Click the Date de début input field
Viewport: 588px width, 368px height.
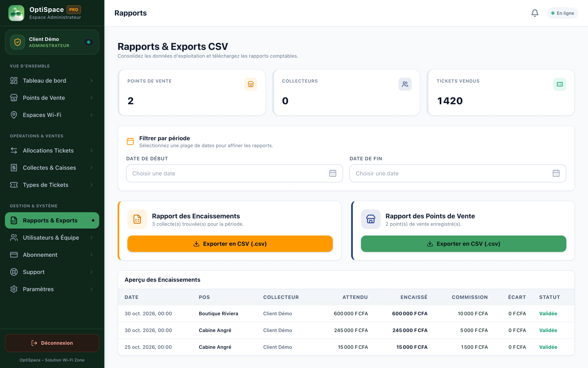(234, 173)
